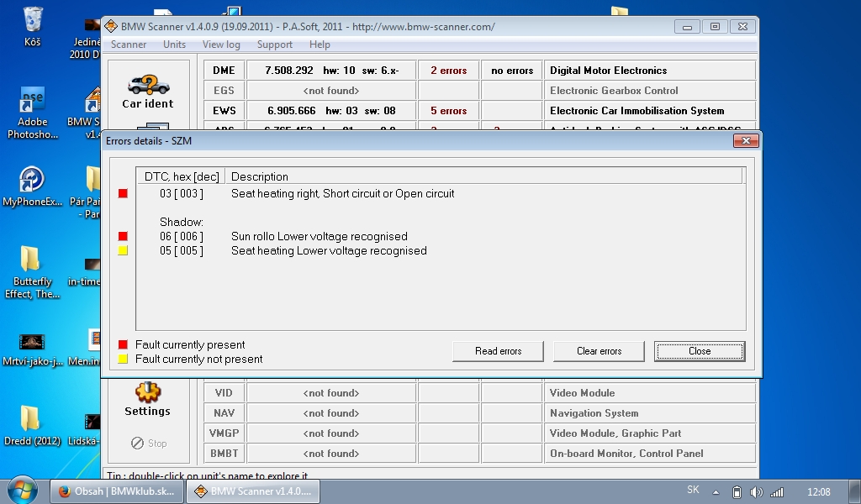The width and height of the screenshot is (861, 504).
Task: Open Recycle Bin desktop icon
Action: point(33,19)
